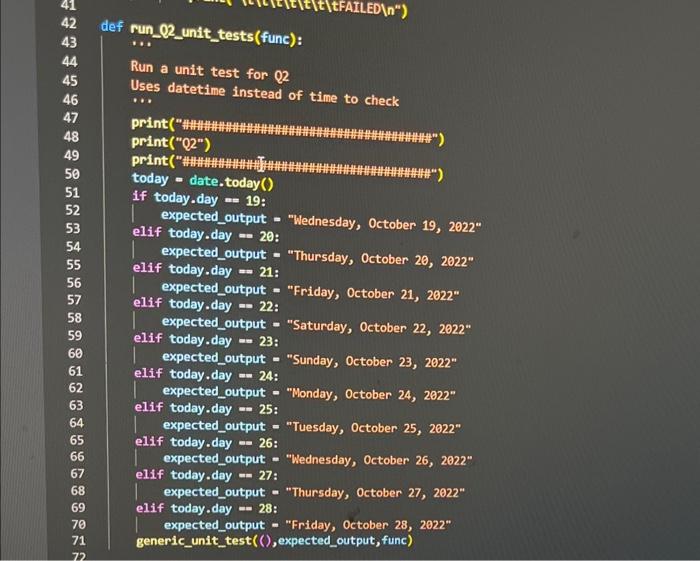Click the string "Thursday, October 27, 2022"
Screen dimensions: 700x561
[x=375, y=492]
